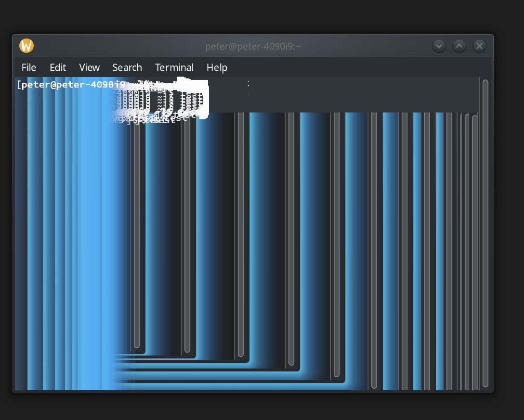Click the menu bar strip beside Help

point(337,67)
